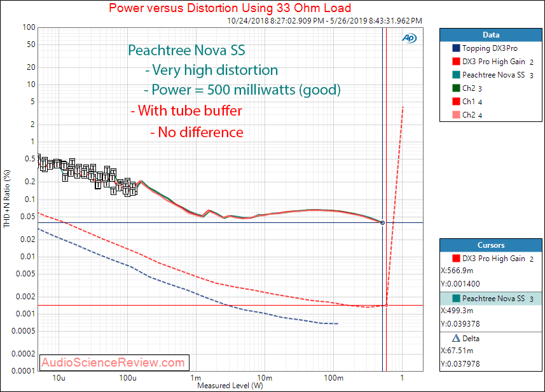This screenshot has width=545, height=392.
Task: Click the Delta triangle icon in Cursors panel
Action: (x=456, y=338)
